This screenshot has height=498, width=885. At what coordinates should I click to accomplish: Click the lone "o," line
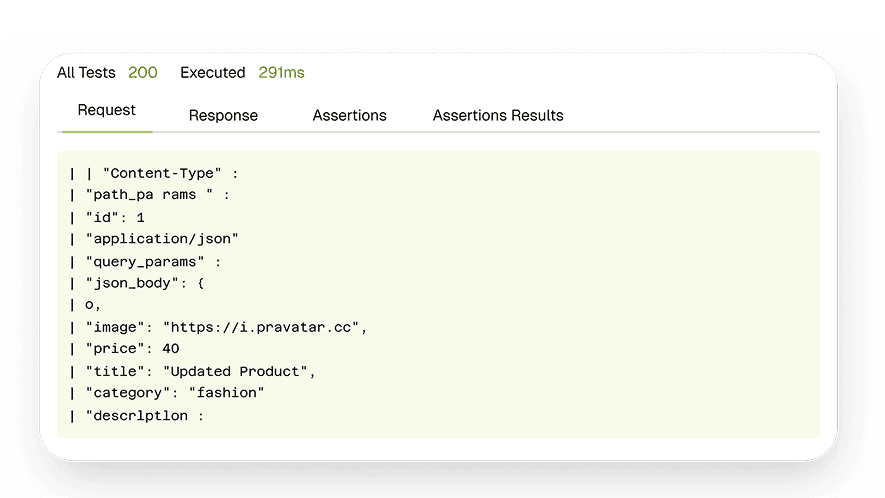93,305
